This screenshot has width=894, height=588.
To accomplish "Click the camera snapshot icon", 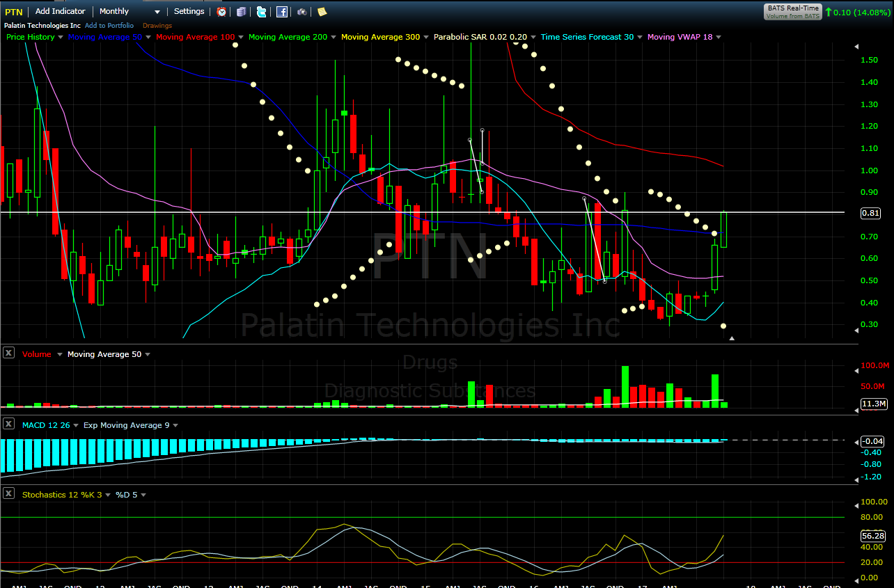I will [x=301, y=12].
